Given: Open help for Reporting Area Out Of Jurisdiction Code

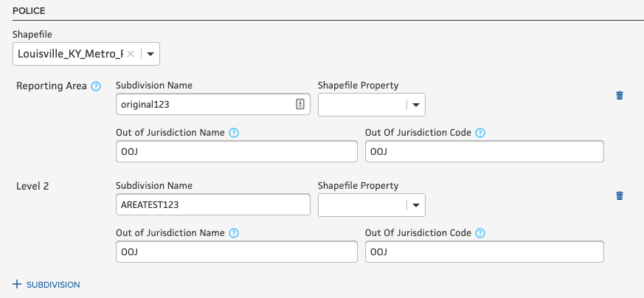Looking at the screenshot, I should (x=480, y=133).
